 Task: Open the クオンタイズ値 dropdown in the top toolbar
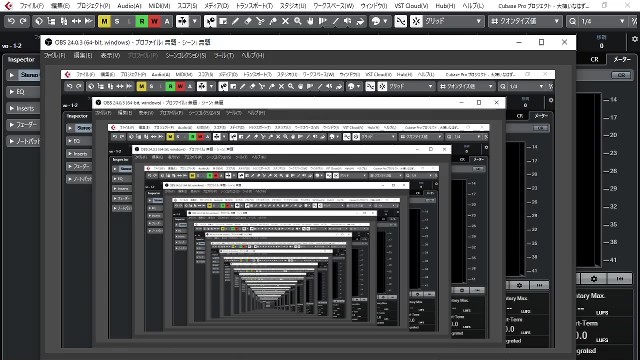click(x=525, y=21)
